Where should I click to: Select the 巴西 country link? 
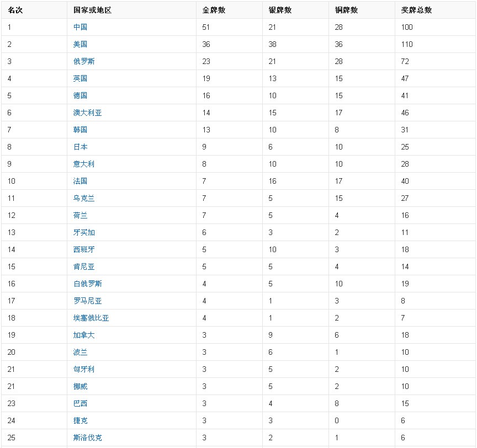[x=80, y=403]
